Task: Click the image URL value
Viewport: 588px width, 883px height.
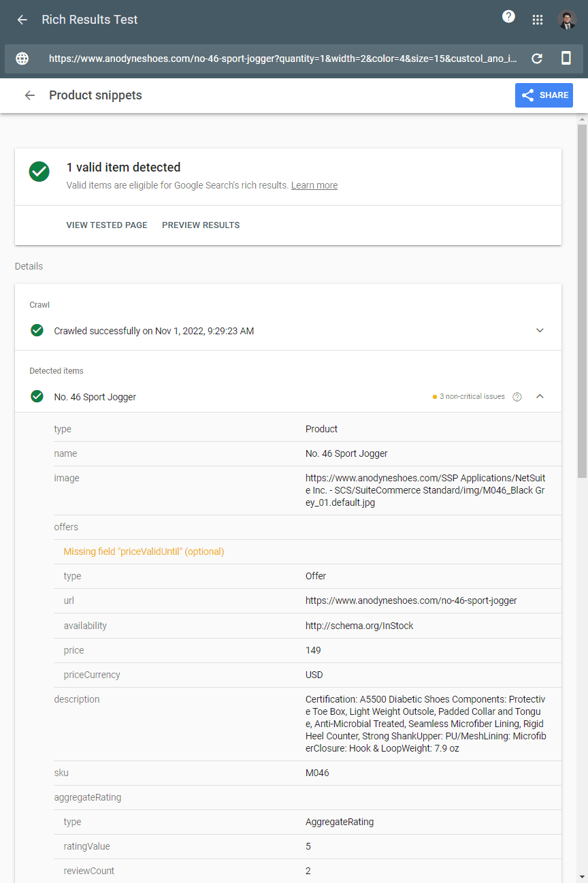Action: pyautogui.click(x=425, y=490)
